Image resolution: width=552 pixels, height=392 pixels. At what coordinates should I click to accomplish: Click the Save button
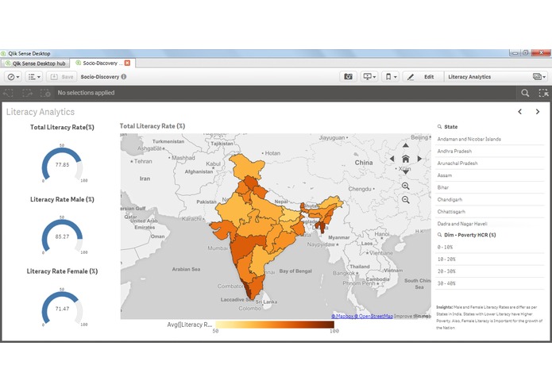62,77
